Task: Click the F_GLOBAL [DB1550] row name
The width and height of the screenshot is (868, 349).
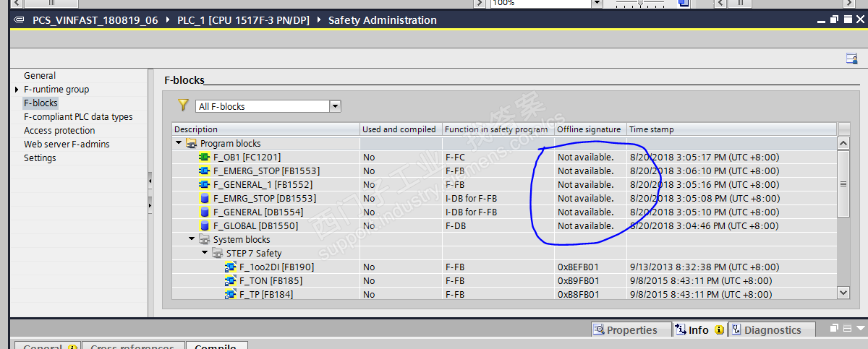Action: coord(255,225)
